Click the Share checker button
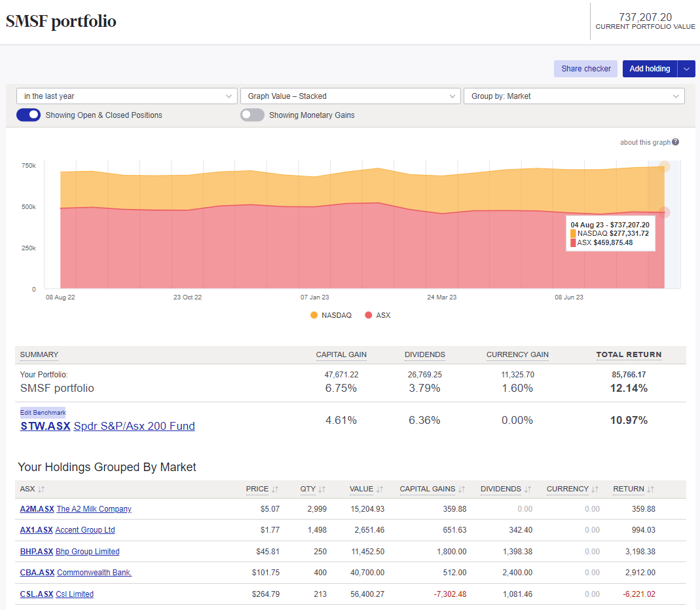 pos(585,68)
